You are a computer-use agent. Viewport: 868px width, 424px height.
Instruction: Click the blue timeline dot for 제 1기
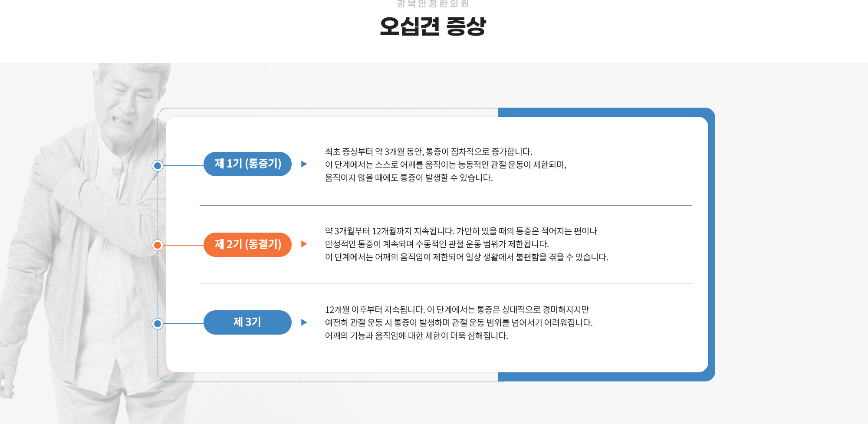pyautogui.click(x=158, y=165)
